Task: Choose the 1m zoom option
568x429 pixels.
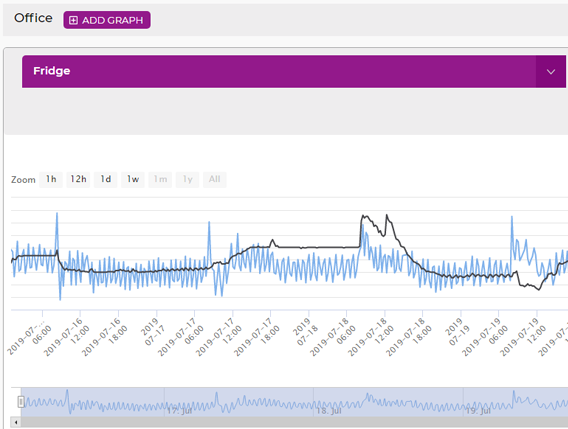Action: 160,179
